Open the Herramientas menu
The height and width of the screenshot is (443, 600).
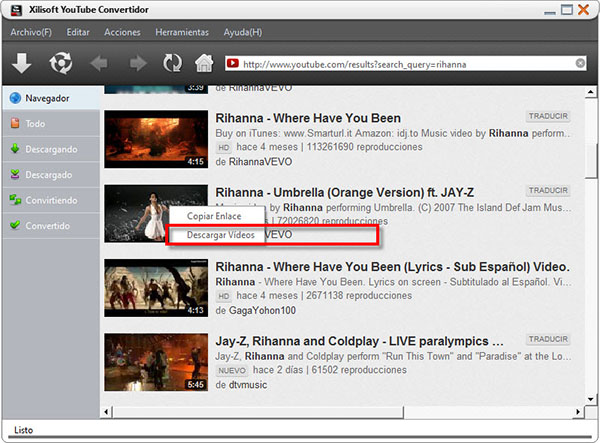182,32
